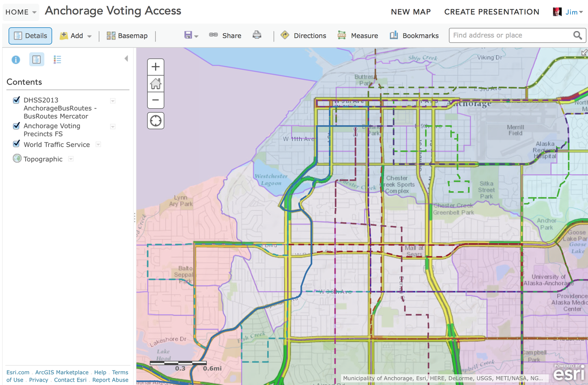Image resolution: width=588 pixels, height=385 pixels.
Task: Click the Basemap label in toolbar
Action: click(x=133, y=36)
